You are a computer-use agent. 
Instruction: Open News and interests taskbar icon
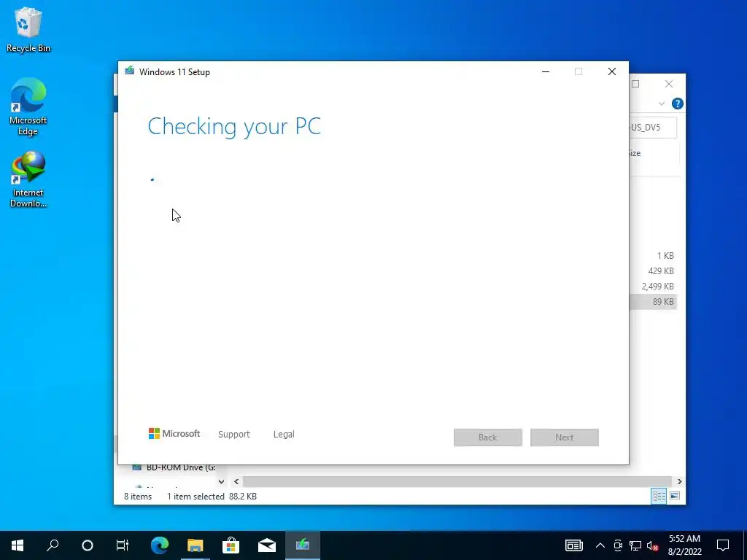point(573,545)
